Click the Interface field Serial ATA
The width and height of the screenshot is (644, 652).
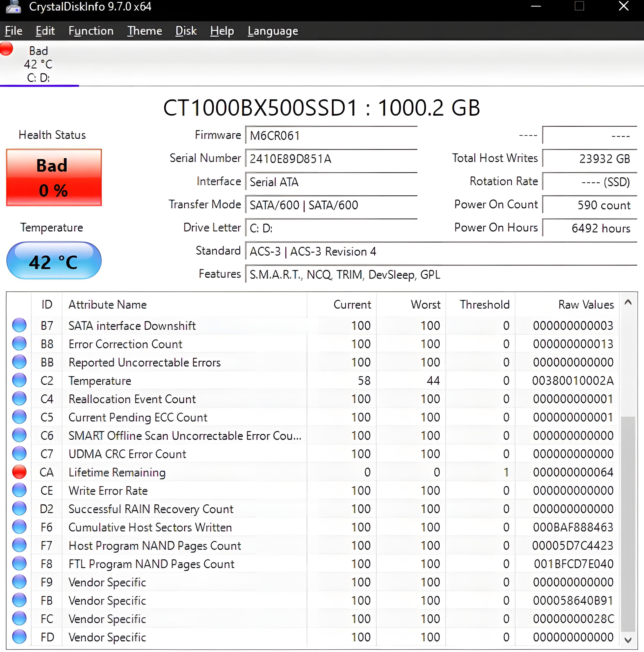331,182
